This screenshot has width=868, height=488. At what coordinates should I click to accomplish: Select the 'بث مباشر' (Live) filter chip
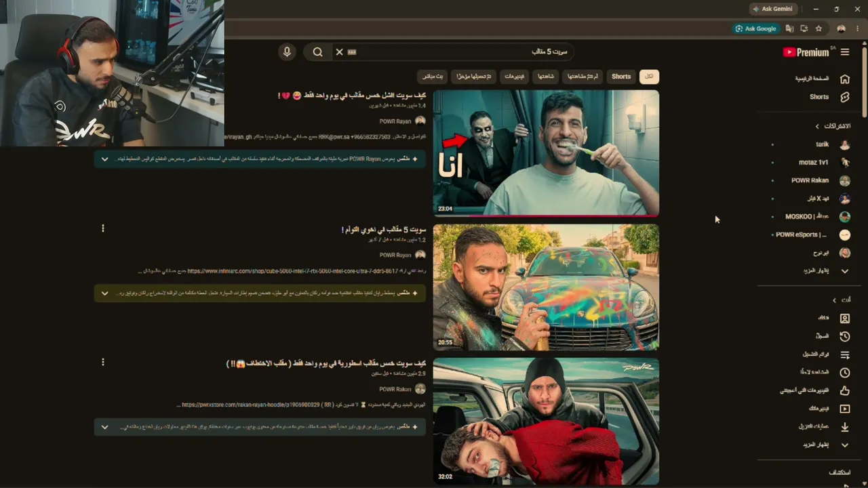tap(432, 77)
